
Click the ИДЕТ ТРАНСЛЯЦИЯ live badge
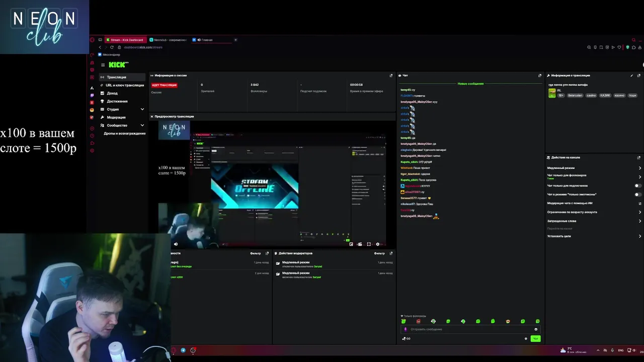(164, 85)
